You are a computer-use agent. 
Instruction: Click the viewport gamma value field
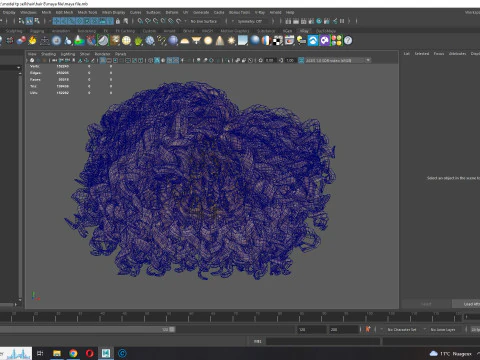coord(290,60)
